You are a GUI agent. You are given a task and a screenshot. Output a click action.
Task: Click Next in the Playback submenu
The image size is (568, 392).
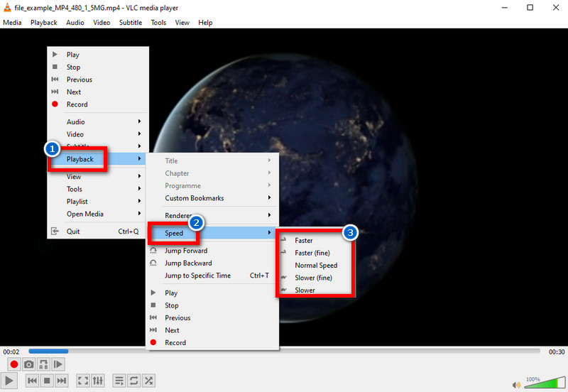point(212,330)
